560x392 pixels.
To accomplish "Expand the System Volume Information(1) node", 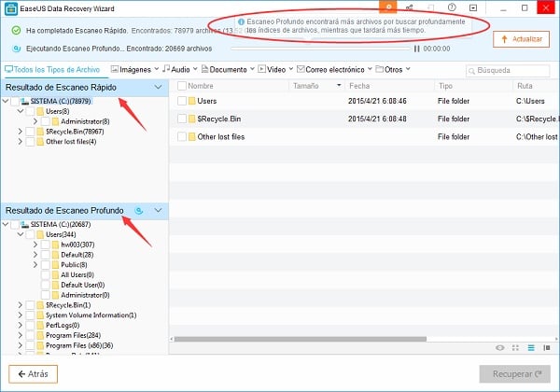I will pos(21,315).
